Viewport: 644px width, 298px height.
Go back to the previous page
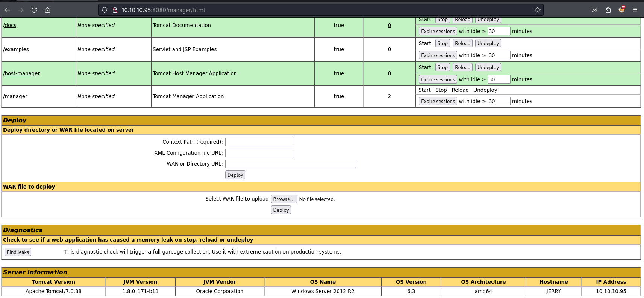(x=7, y=10)
